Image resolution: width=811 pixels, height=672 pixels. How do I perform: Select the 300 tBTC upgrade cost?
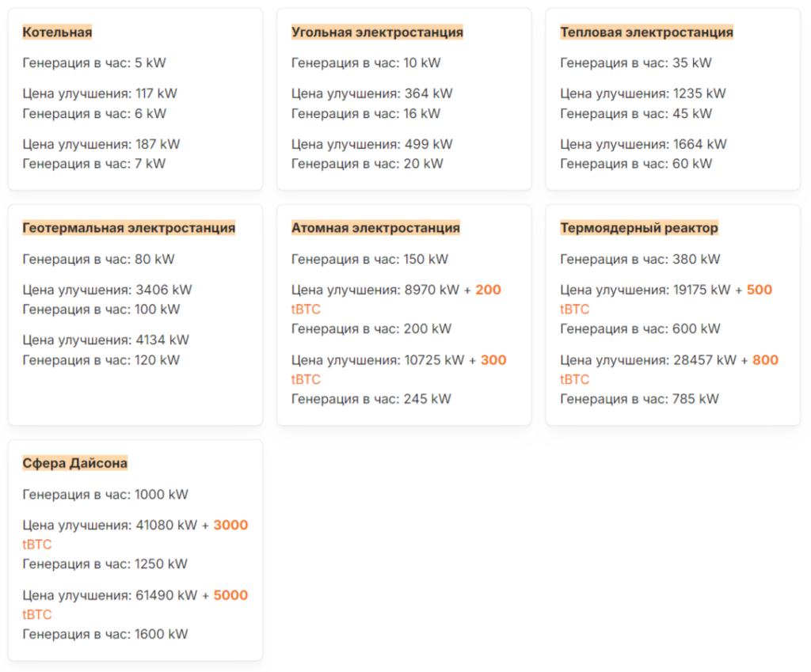399,370
